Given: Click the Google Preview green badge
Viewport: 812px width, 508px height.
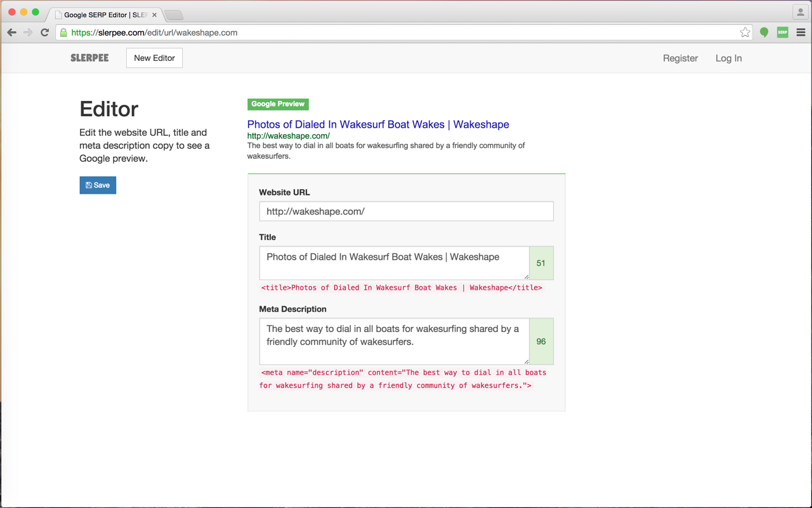Looking at the screenshot, I should pyautogui.click(x=278, y=104).
